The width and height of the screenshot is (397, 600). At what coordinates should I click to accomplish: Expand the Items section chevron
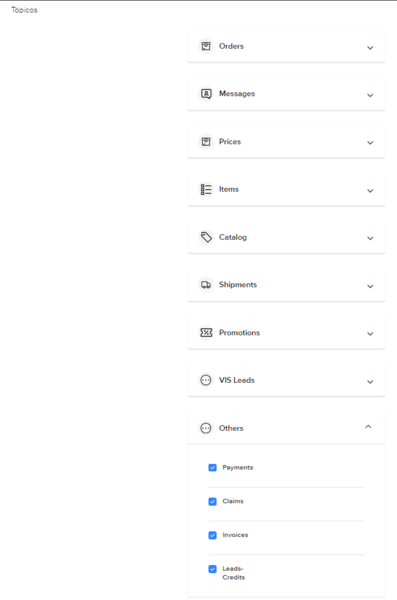point(370,191)
